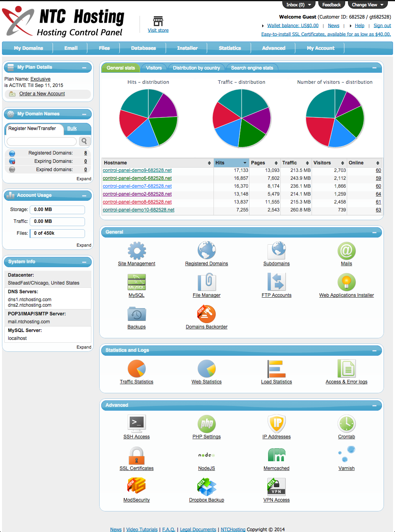The image size is (395, 532).
Task: Select the Bulk registration tab
Action: pos(72,128)
